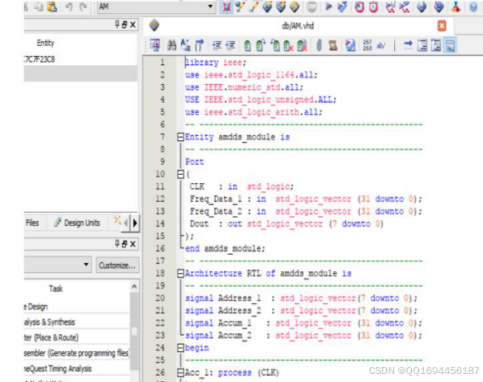483x382 pixels.
Task: Select the 'ter (Place & Route)' task row
Action: (77, 337)
